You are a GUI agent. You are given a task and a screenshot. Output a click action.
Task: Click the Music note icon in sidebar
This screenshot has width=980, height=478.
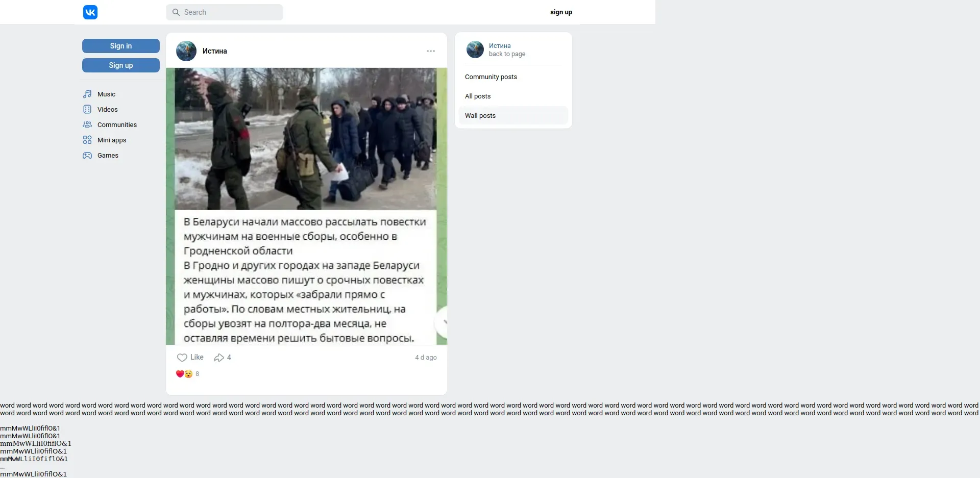pos(87,94)
